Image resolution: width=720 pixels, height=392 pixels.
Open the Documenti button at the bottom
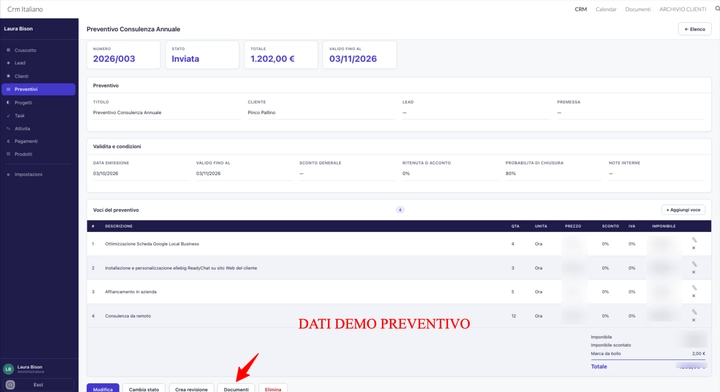click(x=236, y=388)
